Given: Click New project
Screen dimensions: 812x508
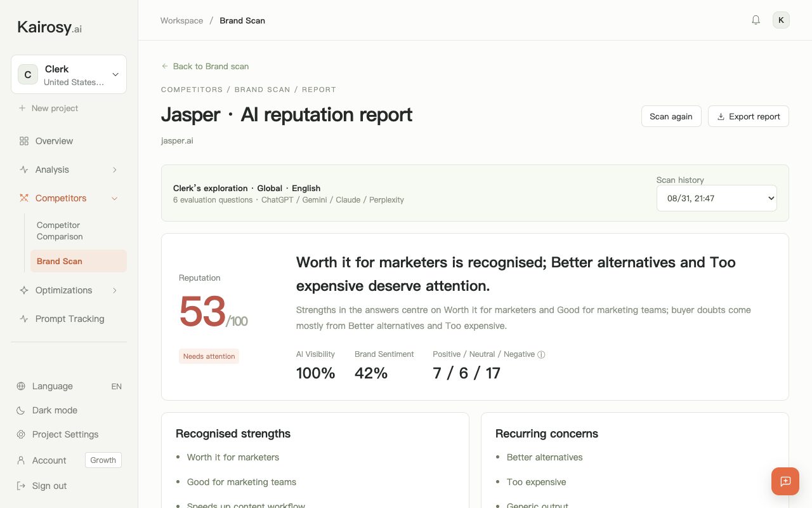Looking at the screenshot, I should point(48,108).
